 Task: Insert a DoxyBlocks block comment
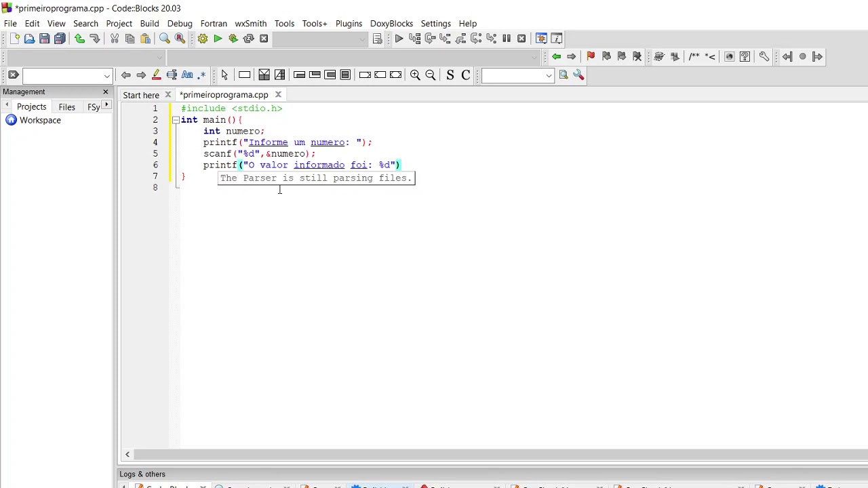694,57
